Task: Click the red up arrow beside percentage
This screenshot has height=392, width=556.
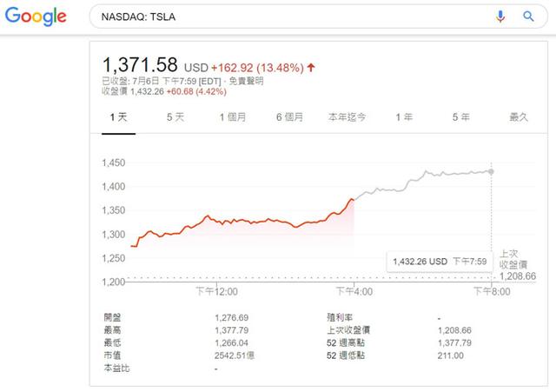Action: coord(312,67)
